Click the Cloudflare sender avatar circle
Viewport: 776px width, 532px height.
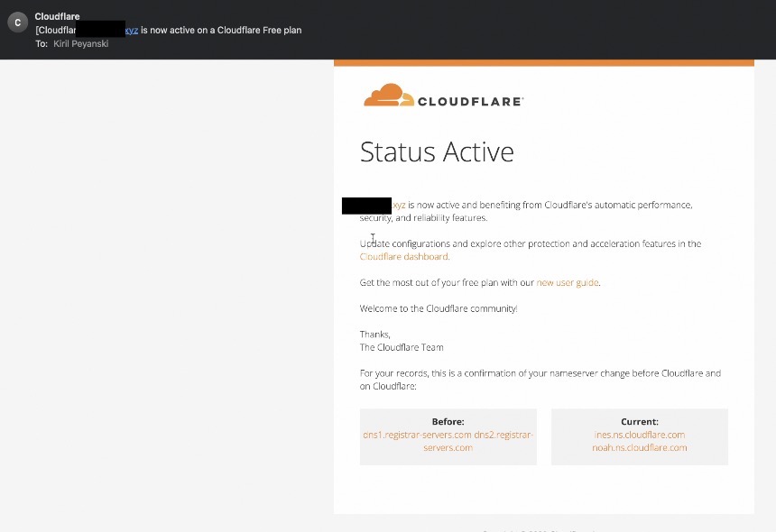[x=18, y=23]
